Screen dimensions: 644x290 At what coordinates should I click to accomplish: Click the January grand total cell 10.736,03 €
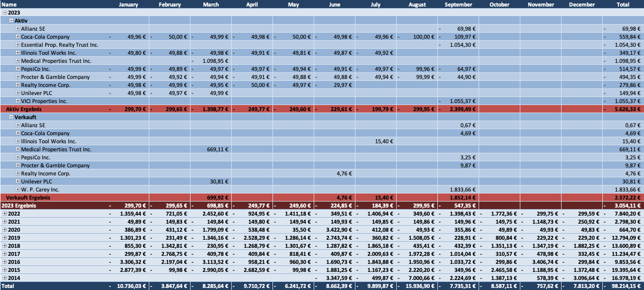click(128, 286)
